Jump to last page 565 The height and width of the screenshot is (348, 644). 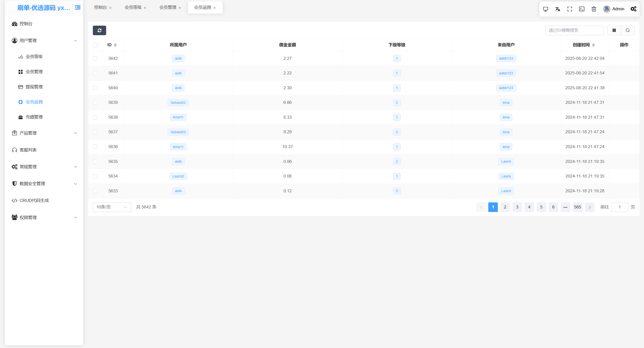(x=577, y=207)
